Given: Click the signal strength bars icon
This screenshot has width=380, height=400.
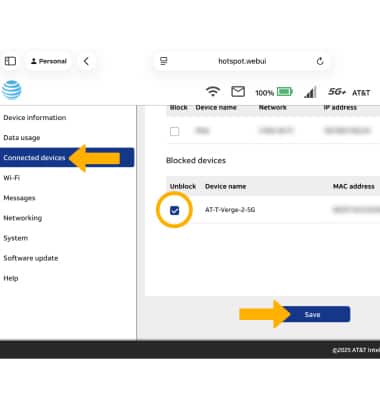Looking at the screenshot, I should (310, 92).
